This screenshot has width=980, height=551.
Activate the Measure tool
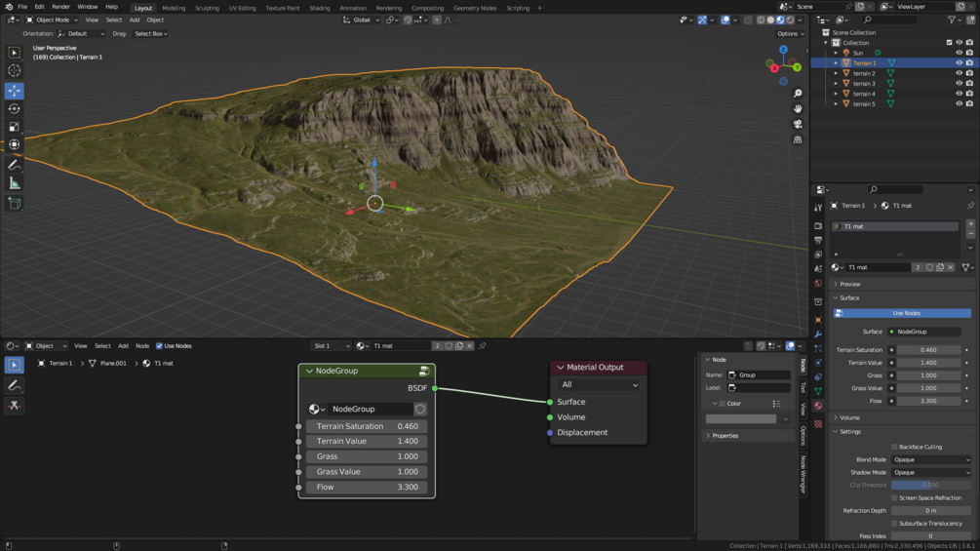(x=14, y=183)
